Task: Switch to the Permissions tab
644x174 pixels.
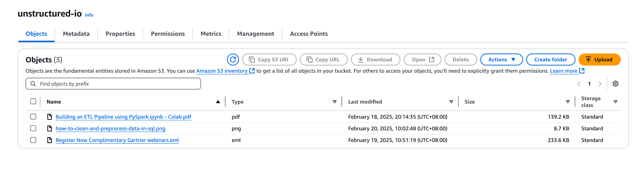Action: [168, 34]
